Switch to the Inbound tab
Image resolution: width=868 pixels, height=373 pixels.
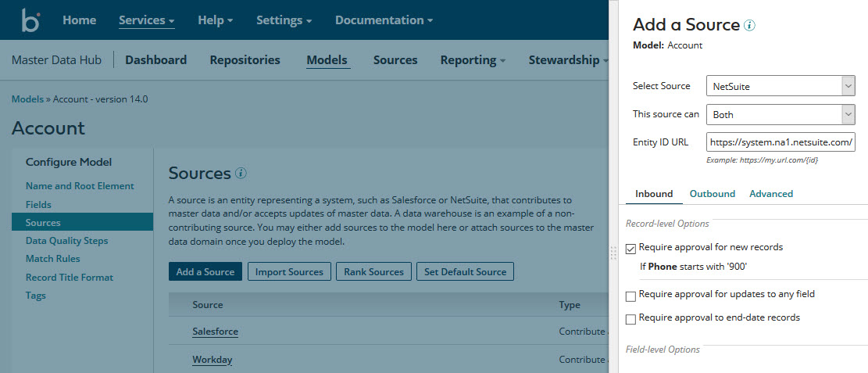pyautogui.click(x=654, y=194)
